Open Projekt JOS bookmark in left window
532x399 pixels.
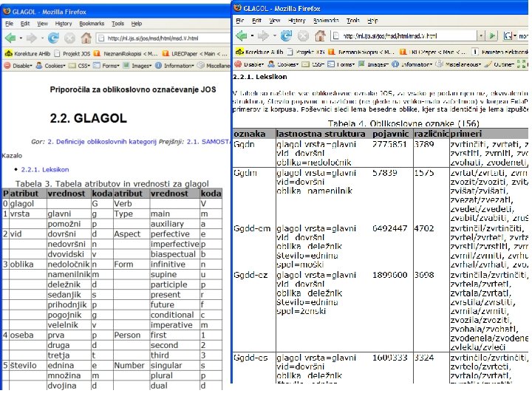[x=72, y=54]
